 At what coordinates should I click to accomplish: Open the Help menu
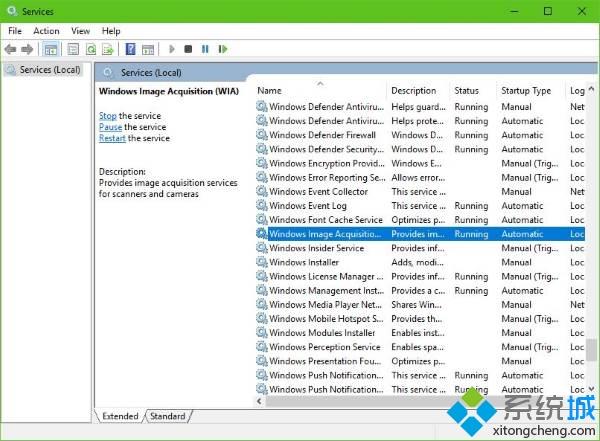(x=111, y=31)
